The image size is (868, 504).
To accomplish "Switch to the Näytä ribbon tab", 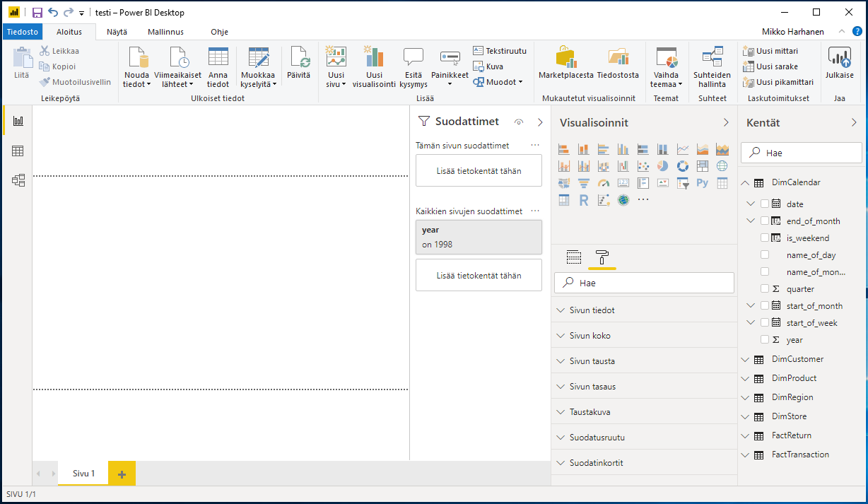I will 117,31.
